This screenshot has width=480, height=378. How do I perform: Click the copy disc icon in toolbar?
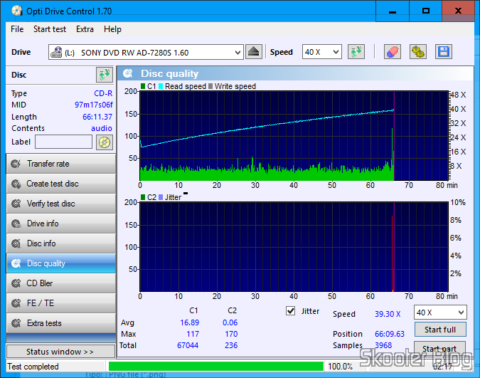click(x=418, y=52)
